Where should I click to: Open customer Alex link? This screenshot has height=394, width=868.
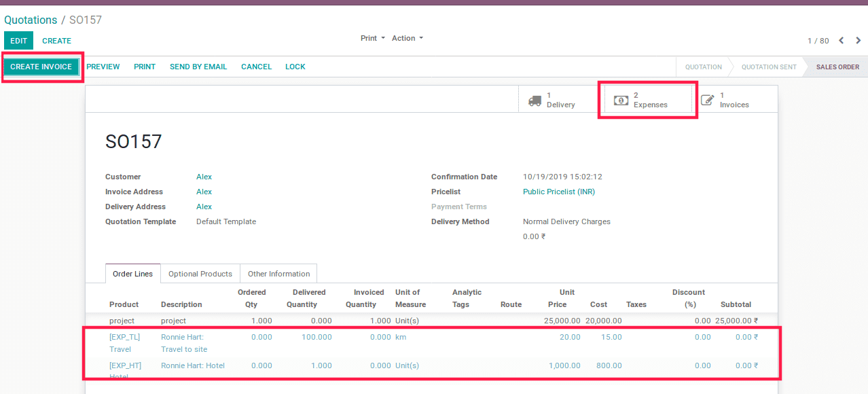coord(204,177)
